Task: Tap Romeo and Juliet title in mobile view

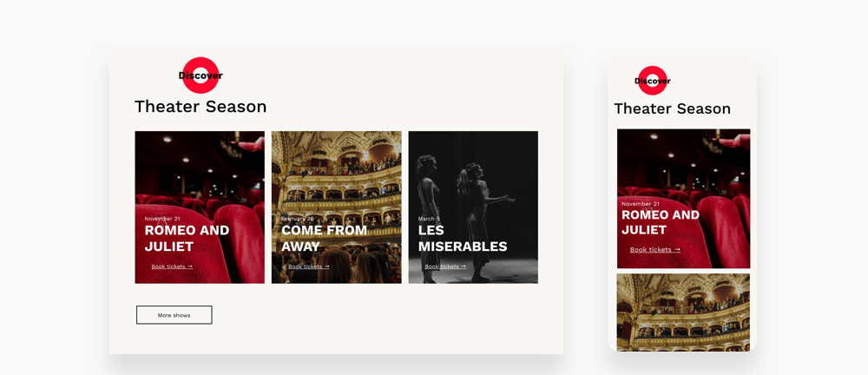Action: click(660, 222)
